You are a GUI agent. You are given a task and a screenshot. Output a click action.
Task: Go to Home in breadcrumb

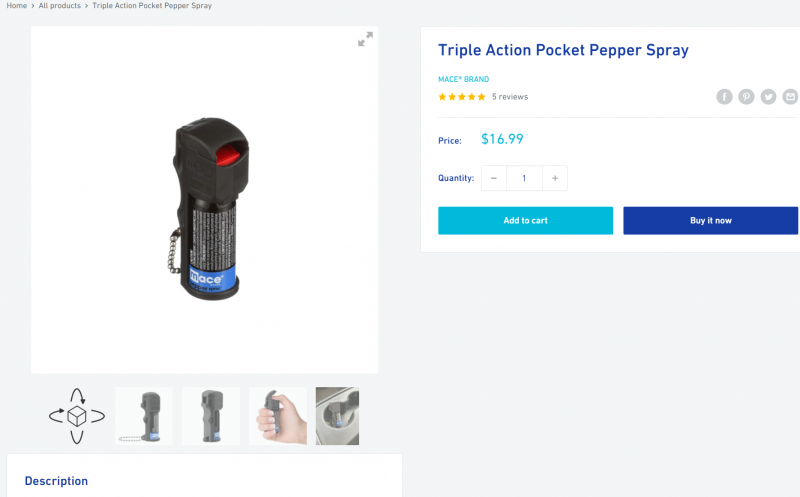click(16, 6)
